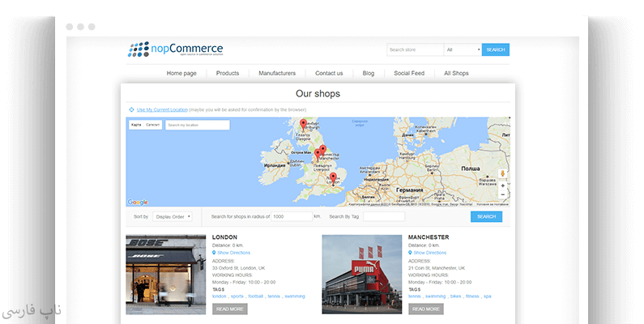Open the Display Order sort dropdown
The width and height of the screenshot is (644, 324).
[173, 217]
